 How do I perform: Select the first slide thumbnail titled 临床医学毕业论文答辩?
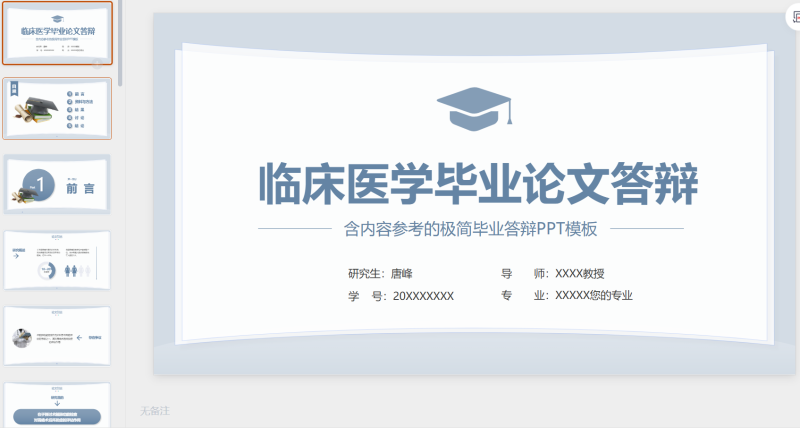57,33
